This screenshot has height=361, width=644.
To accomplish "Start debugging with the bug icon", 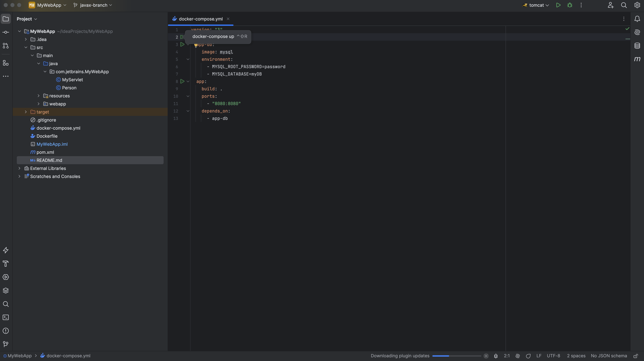I will tap(570, 5).
